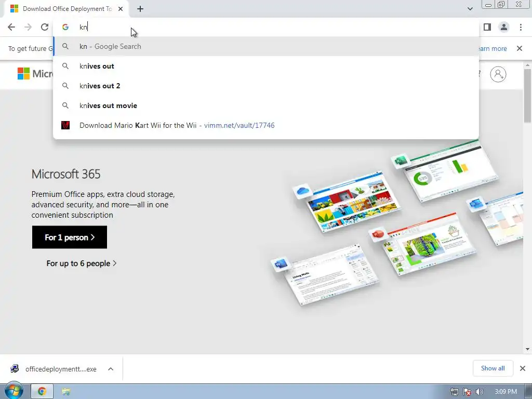Open the Chrome three-dot menu
The image size is (532, 399).
(x=521, y=27)
